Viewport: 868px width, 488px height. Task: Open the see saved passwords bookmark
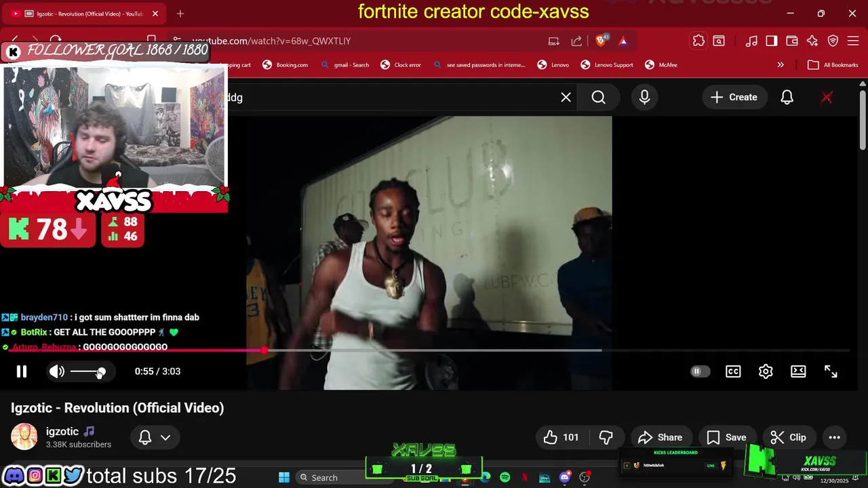479,65
